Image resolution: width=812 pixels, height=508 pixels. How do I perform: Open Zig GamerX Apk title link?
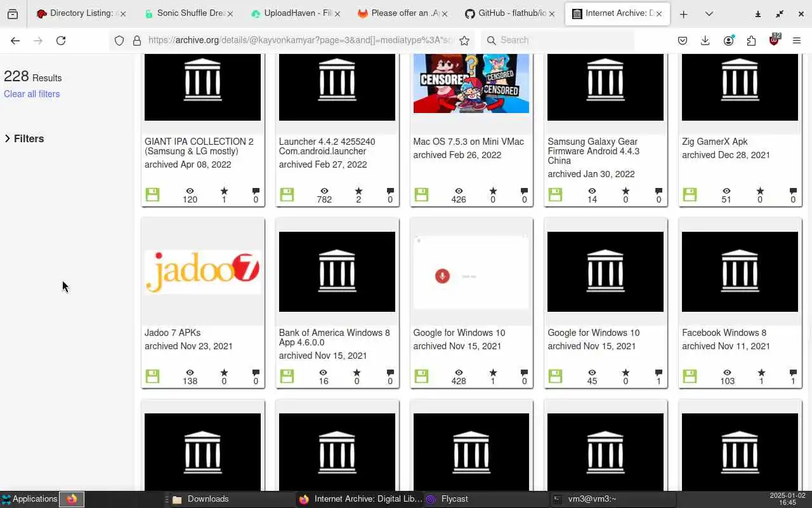(715, 142)
